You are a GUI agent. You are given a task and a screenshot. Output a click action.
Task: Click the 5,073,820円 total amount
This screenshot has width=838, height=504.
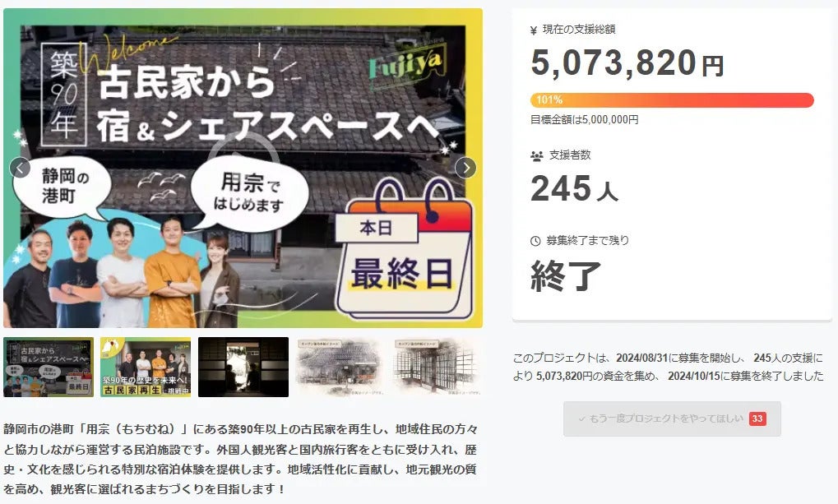point(627,63)
